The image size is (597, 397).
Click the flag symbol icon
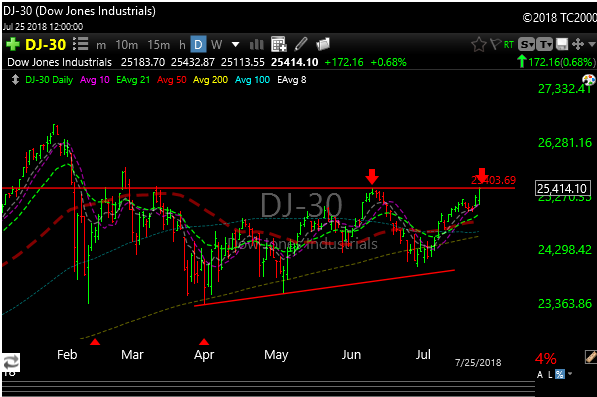[x=495, y=45]
